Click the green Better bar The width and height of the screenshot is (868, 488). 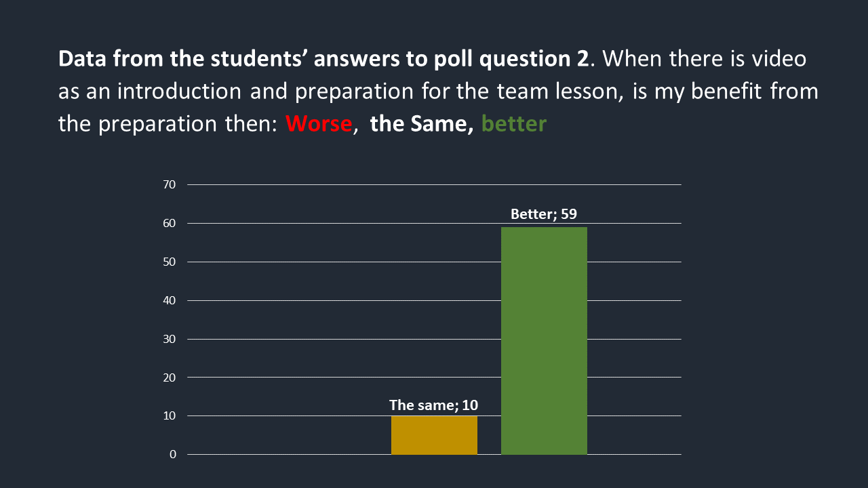[544, 340]
